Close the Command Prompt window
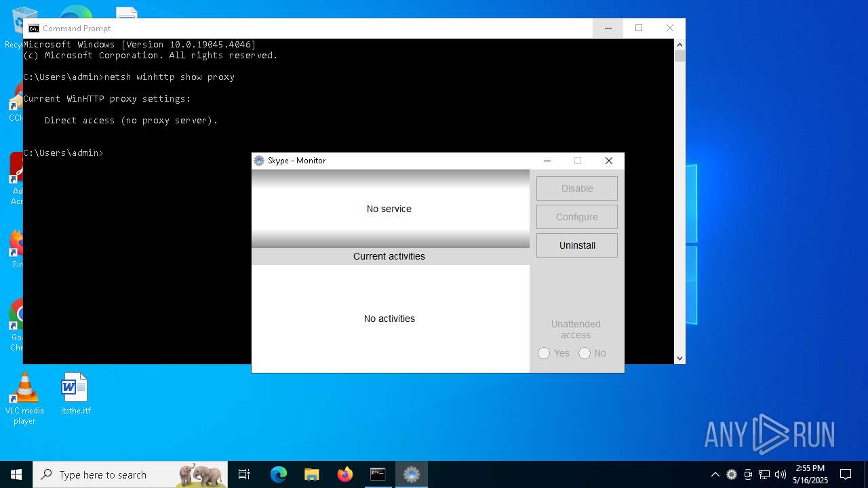The height and width of the screenshot is (488, 868). point(670,28)
